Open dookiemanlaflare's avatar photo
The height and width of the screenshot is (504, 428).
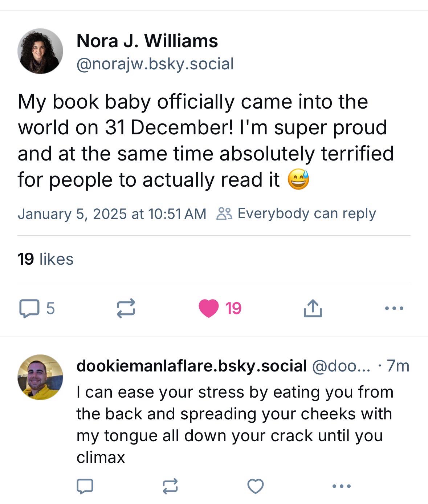point(40,377)
